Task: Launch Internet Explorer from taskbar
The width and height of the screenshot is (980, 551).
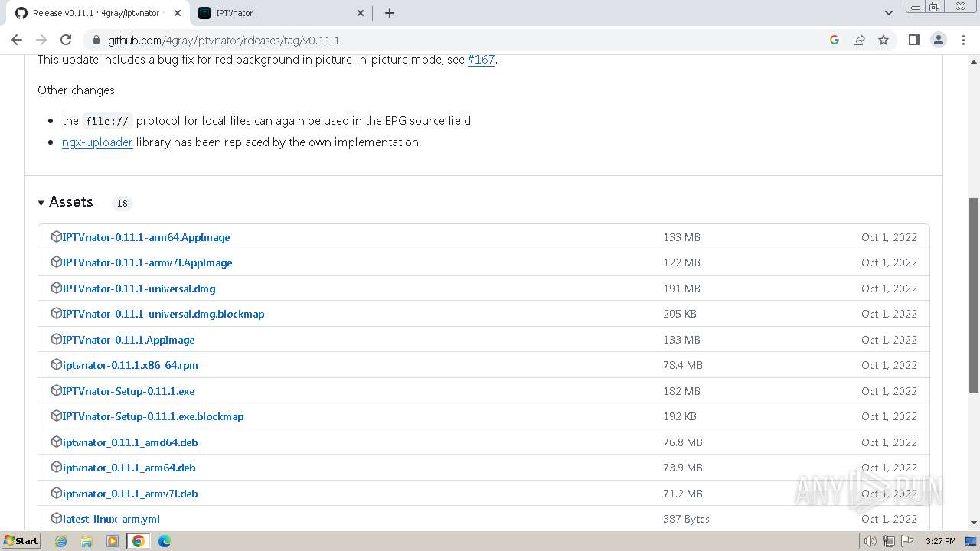Action: 60,541
